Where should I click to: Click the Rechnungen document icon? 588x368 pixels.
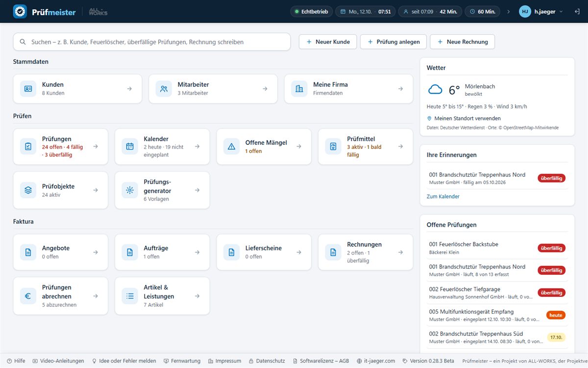(x=333, y=252)
